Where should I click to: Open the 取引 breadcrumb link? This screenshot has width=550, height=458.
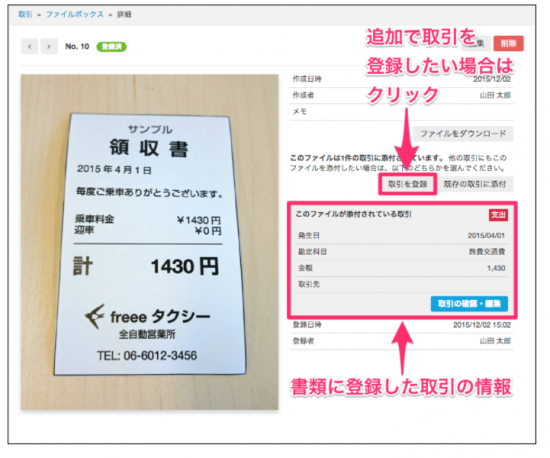(25, 14)
